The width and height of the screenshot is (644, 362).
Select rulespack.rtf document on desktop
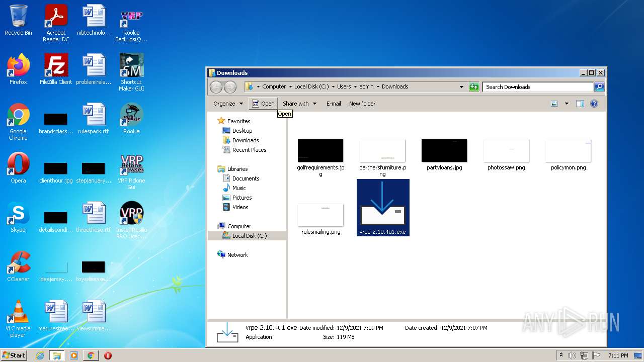[x=94, y=119]
